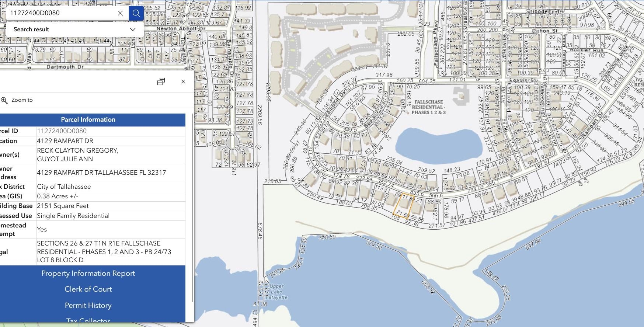Close the parcel information popup
The height and width of the screenshot is (327, 644).
pos(183,81)
